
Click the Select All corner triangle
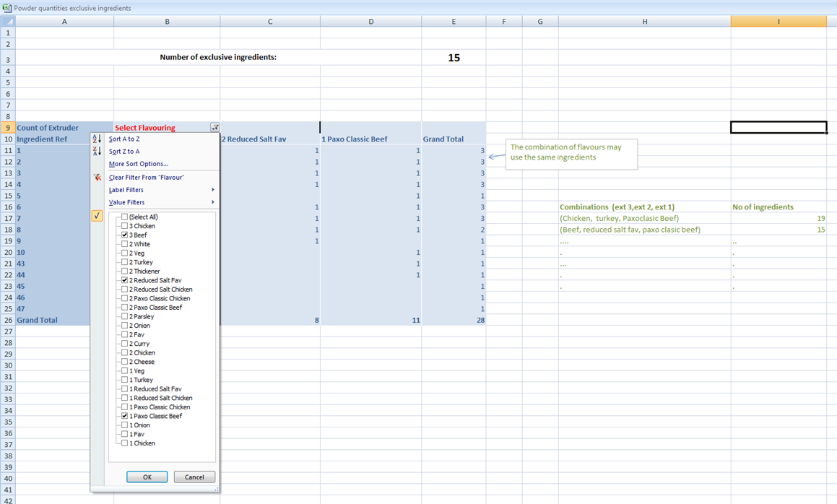pyautogui.click(x=7, y=22)
